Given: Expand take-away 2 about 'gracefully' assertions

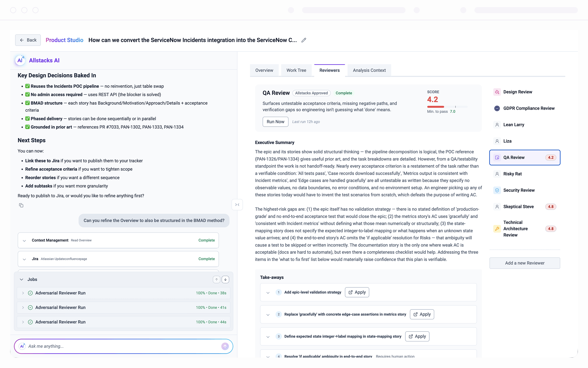Looking at the screenshot, I should coord(268,315).
